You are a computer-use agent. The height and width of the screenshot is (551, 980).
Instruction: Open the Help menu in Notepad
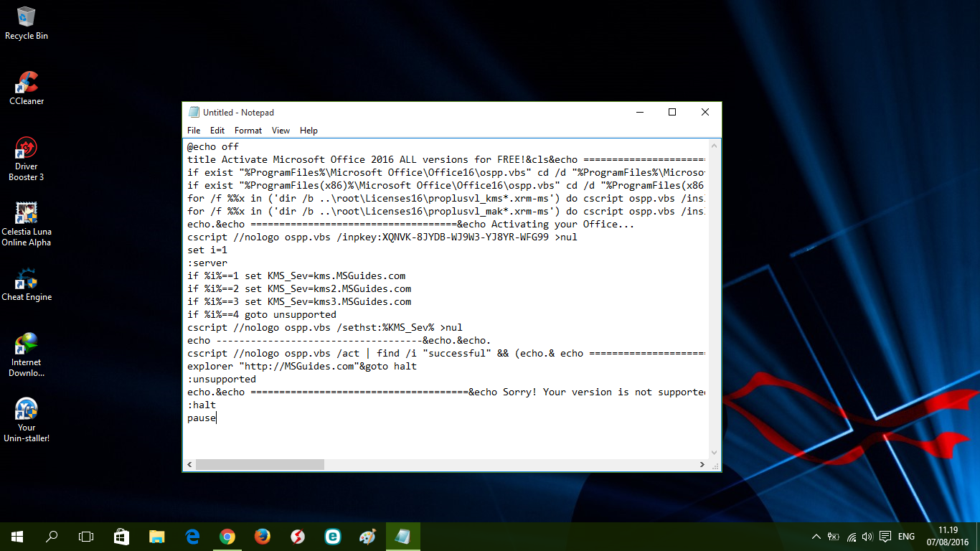[308, 131]
